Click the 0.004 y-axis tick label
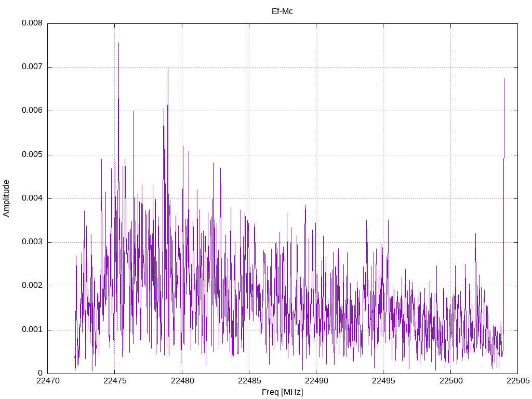Image resolution: width=532 pixels, height=399 pixels. [x=32, y=198]
